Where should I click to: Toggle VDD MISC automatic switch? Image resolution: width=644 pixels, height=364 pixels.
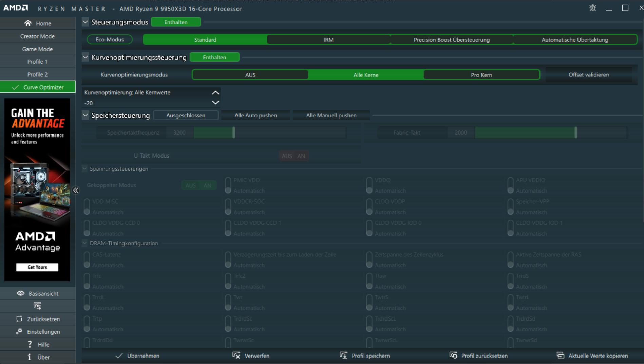87,207
